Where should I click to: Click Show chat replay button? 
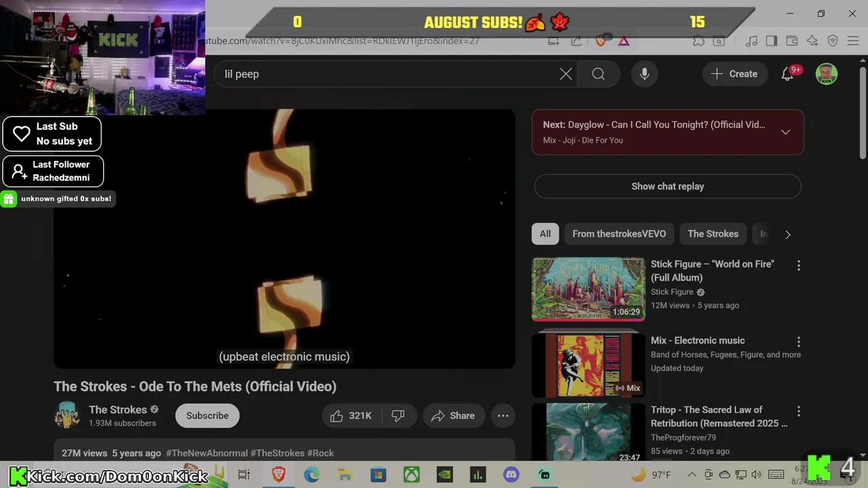[668, 186]
